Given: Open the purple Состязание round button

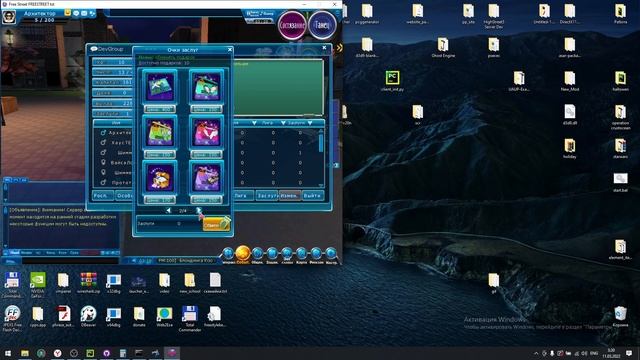Looking at the screenshot, I should pyautogui.click(x=292, y=25).
